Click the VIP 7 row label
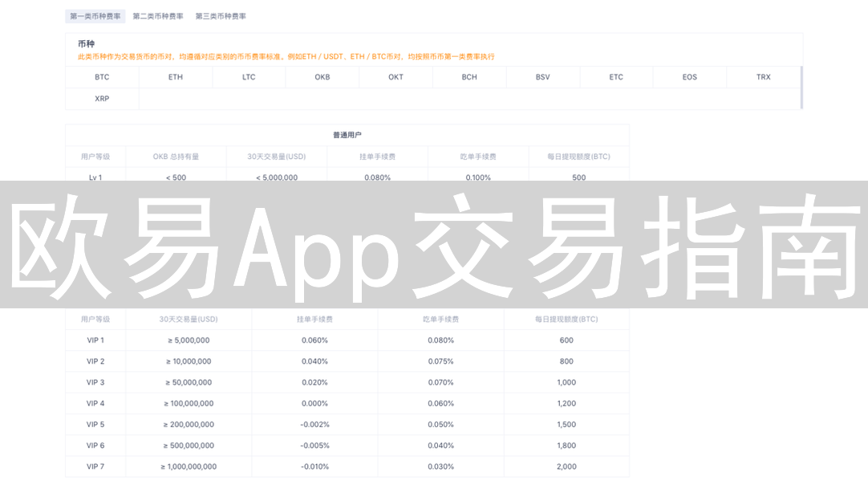The height and width of the screenshot is (489, 868). (95, 467)
